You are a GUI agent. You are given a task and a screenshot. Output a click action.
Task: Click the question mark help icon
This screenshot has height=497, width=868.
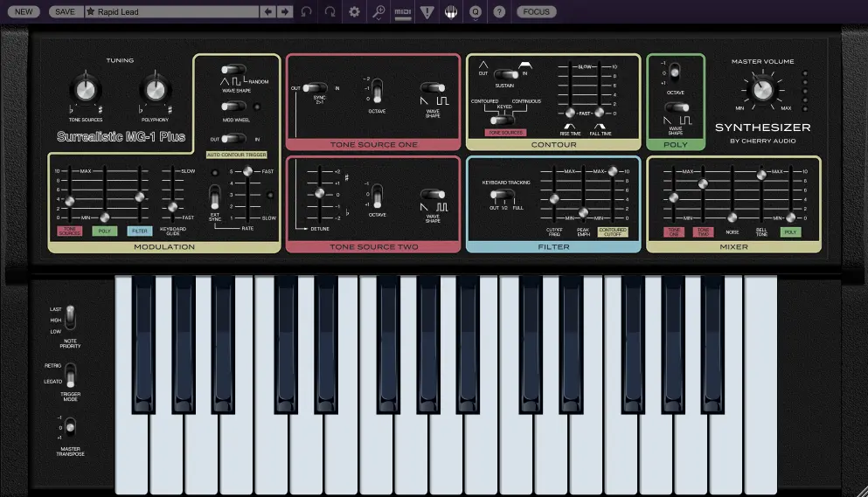coord(499,12)
